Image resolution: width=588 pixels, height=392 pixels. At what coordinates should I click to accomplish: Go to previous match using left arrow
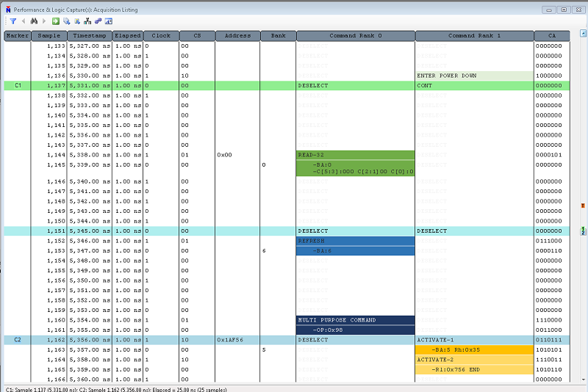coord(24,21)
